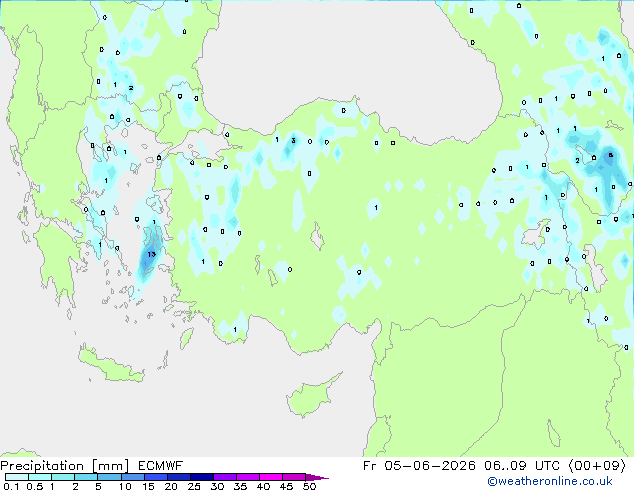The image size is (634, 490).
Task: Click the '3' precipitation value in northern Turkey
Action: pos(294,141)
